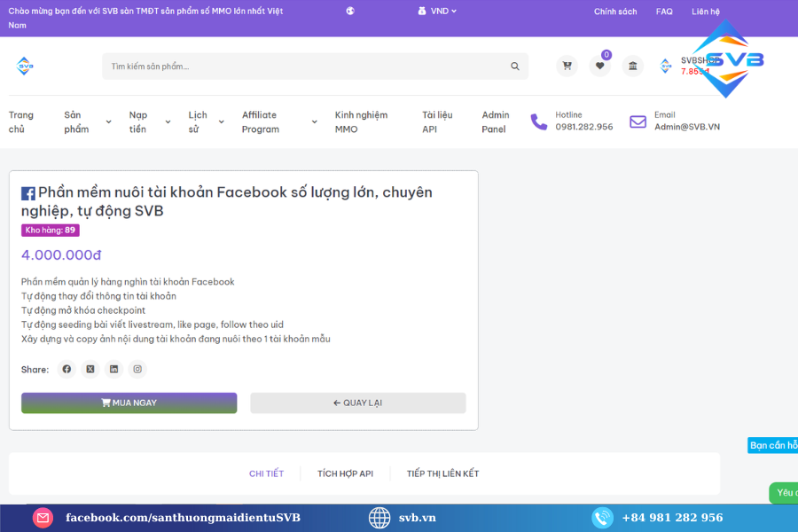Click the Bạn cần hỗ trợ support button
Screen dimensions: 798x532
[x=772, y=445]
